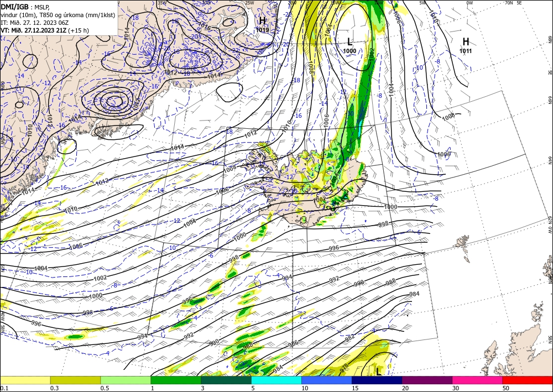Viewport: 553px width, 392px height.
Task: Click the '30' legend value label
Action: click(x=455, y=388)
